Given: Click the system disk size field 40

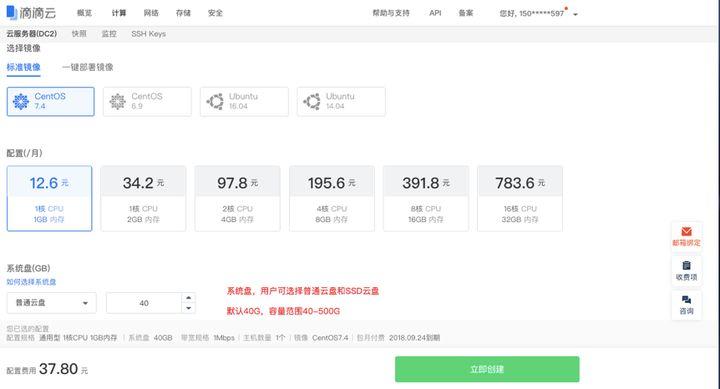Looking at the screenshot, I should pos(144,303).
